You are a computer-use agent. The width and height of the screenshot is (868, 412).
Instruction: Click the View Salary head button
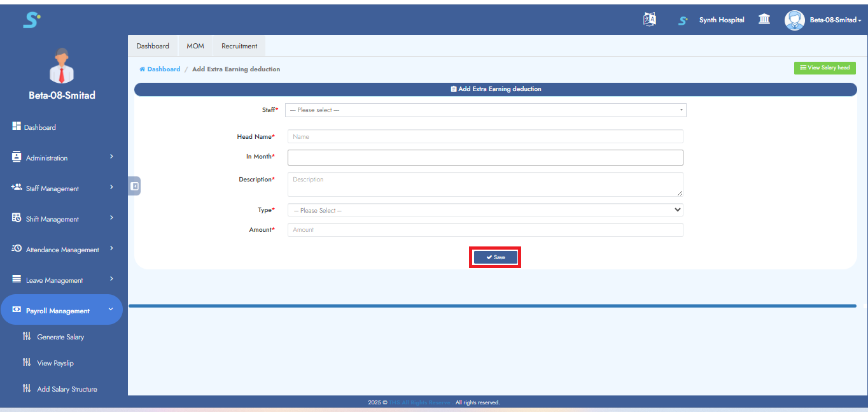tap(824, 68)
